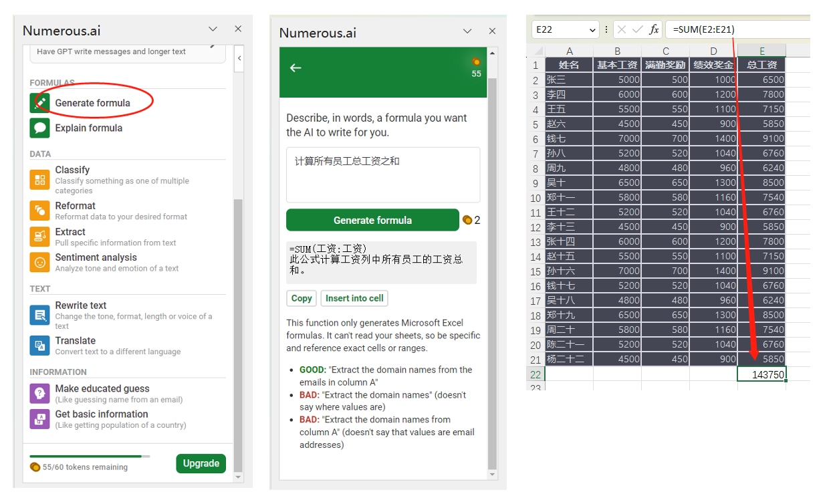831x504 pixels.
Task: Click the green Generate formula button
Action: 372,220
